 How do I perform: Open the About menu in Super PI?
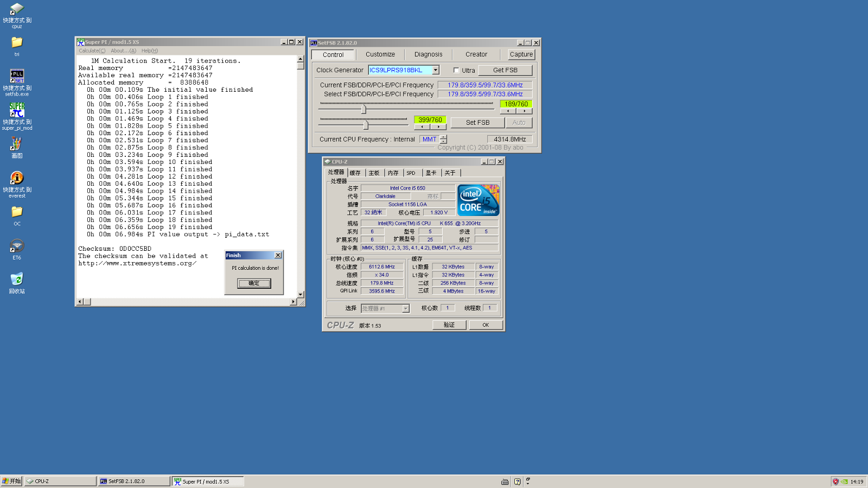click(x=124, y=50)
